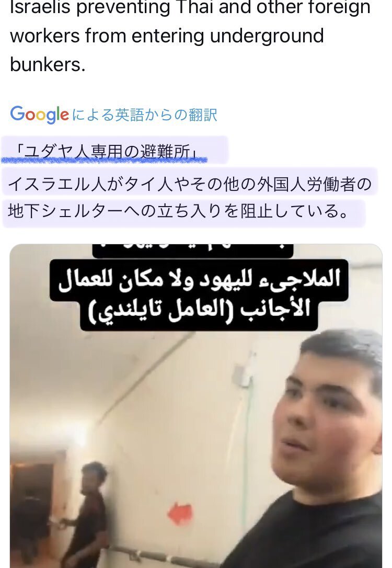Tap the Google logo in translation attribution
This screenshot has height=568, width=392.
39,115
